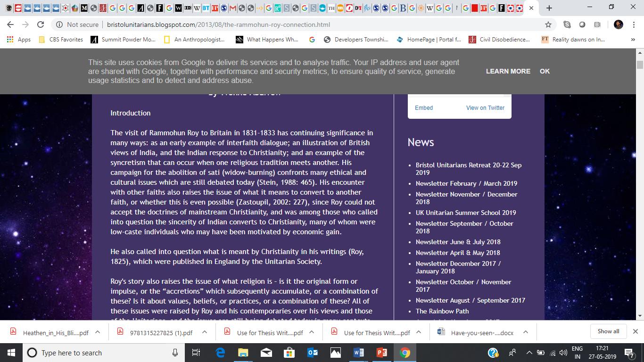
Task: Open the volume control in the system tray
Action: [x=563, y=353]
